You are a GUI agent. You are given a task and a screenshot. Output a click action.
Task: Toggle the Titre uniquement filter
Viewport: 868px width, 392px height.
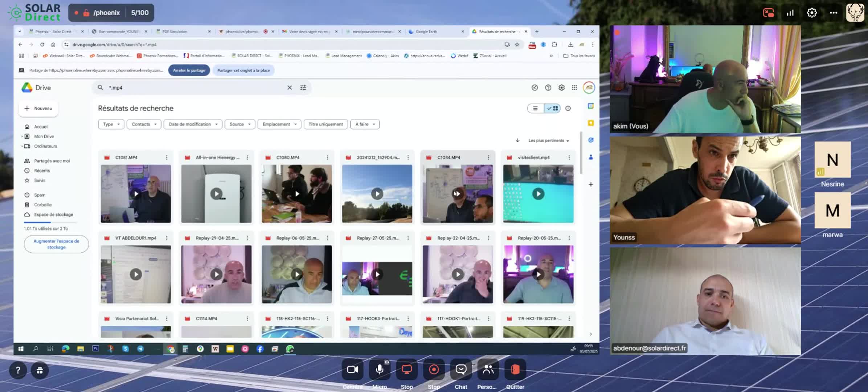click(x=325, y=124)
